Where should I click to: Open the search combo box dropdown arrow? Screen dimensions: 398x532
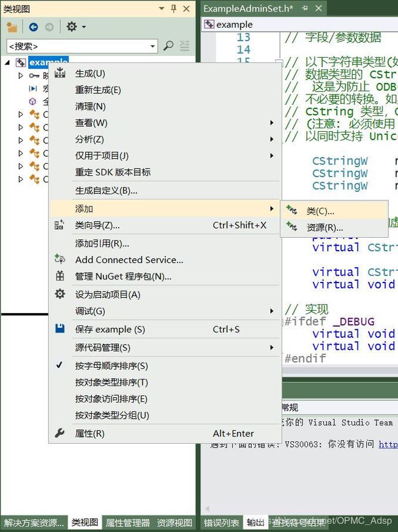tap(153, 46)
